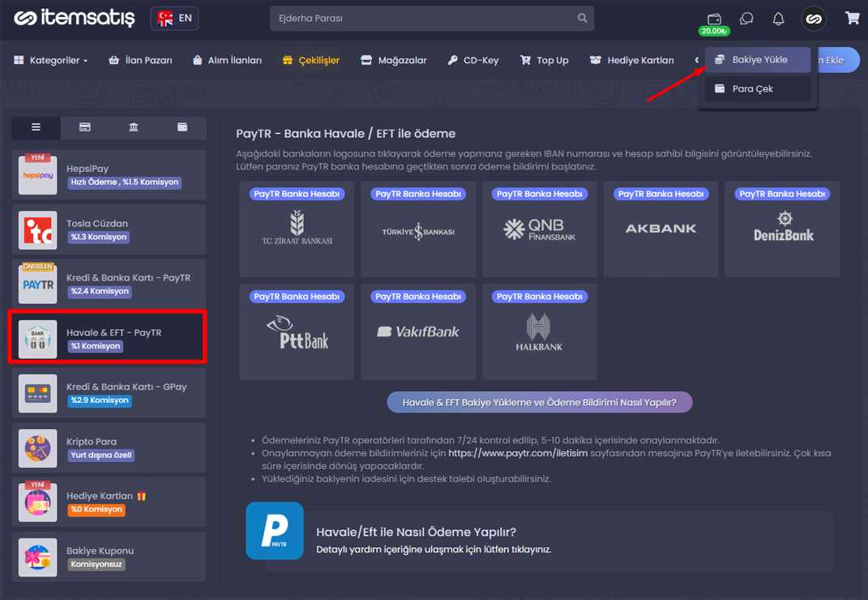
Task: Open the Çekilişler page
Action: point(311,60)
